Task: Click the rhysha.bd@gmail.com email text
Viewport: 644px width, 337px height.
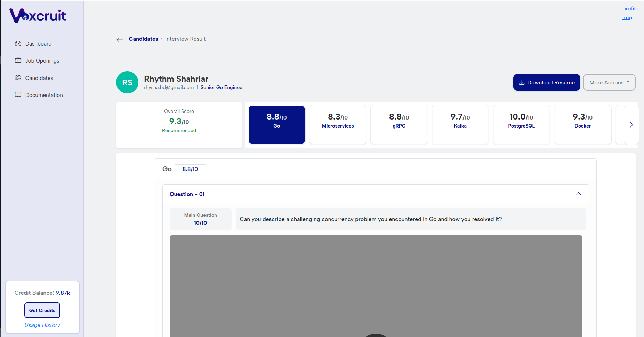Action: coord(169,88)
